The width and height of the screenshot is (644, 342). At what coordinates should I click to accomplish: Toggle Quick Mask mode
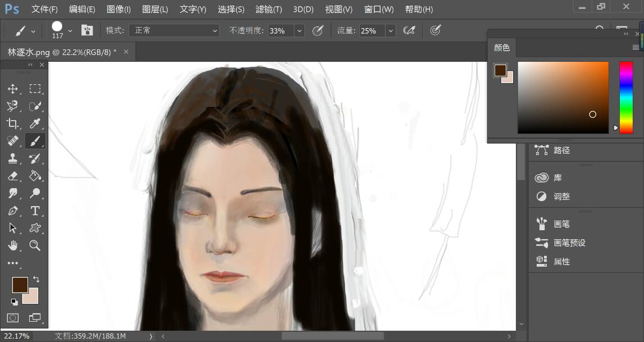13,317
